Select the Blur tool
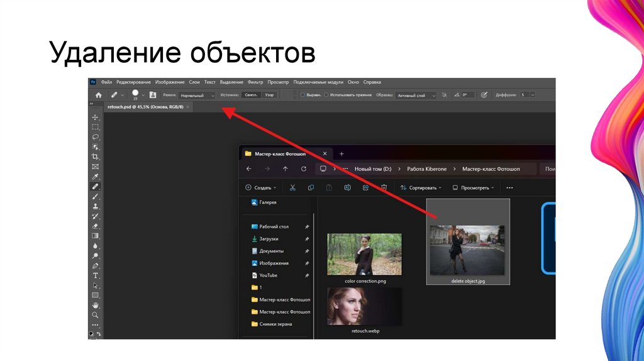 pos(96,246)
